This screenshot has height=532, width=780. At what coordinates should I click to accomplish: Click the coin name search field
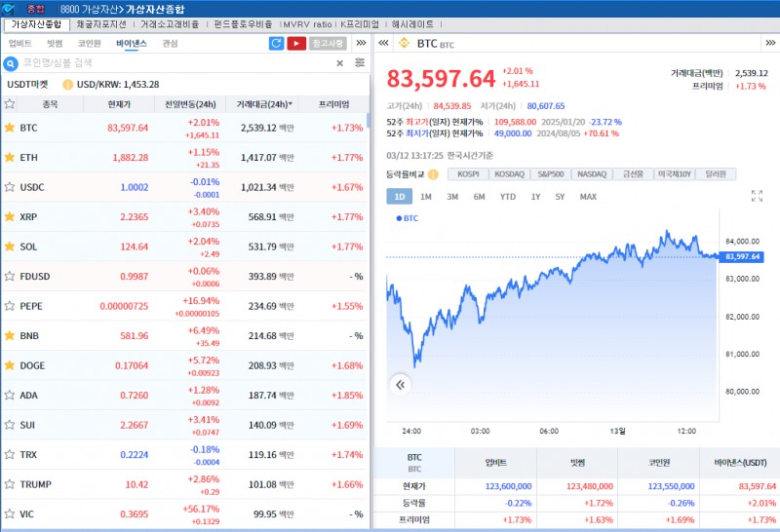tap(176, 63)
